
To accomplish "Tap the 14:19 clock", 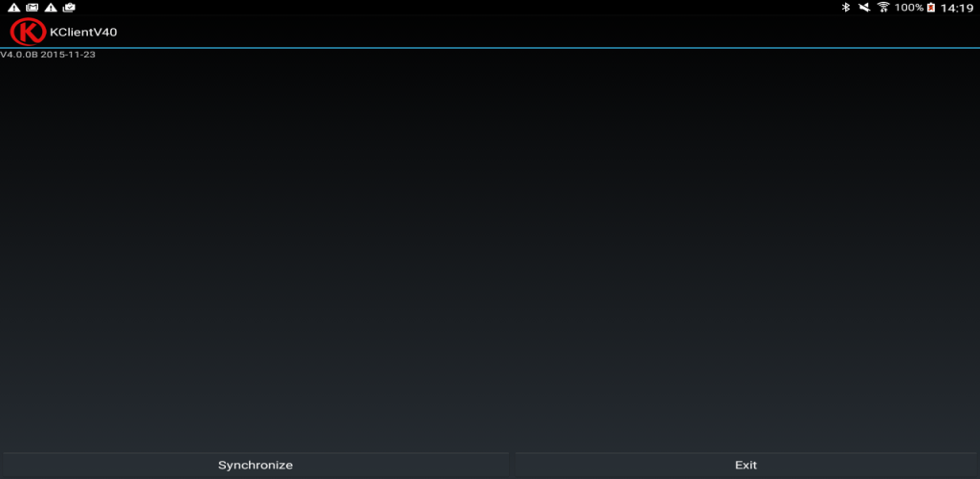I will (957, 8).
